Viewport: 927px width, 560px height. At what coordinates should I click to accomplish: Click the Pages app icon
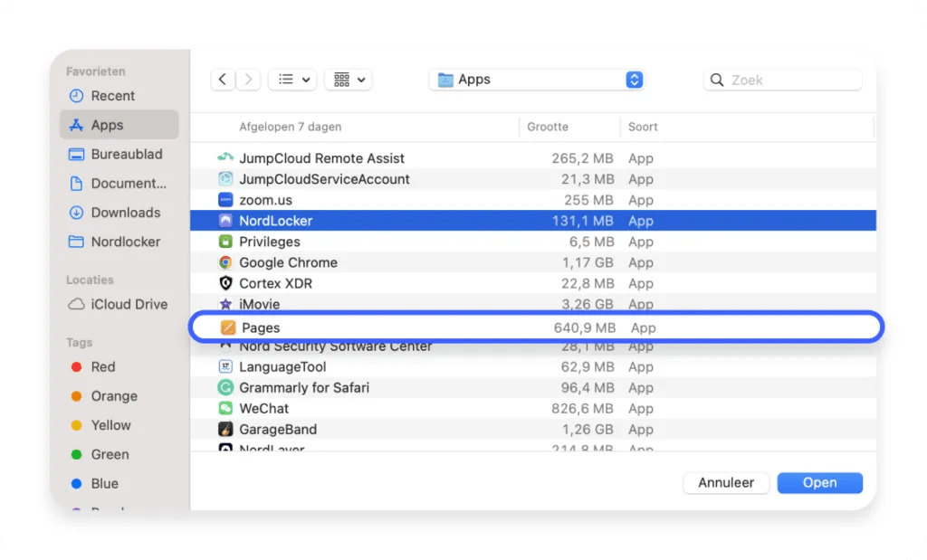click(227, 327)
